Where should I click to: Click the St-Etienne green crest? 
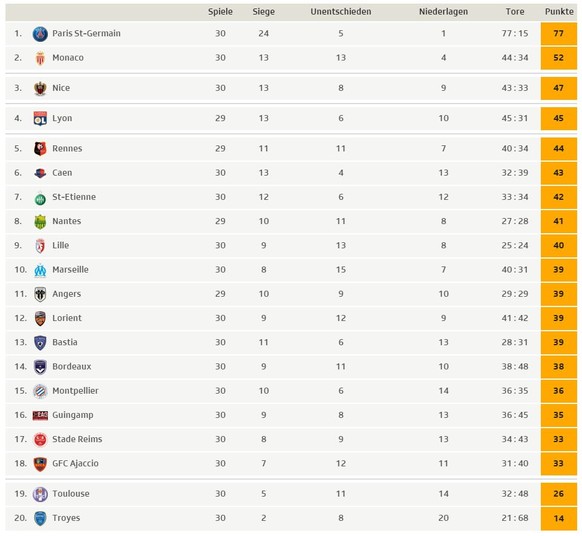pos(40,199)
